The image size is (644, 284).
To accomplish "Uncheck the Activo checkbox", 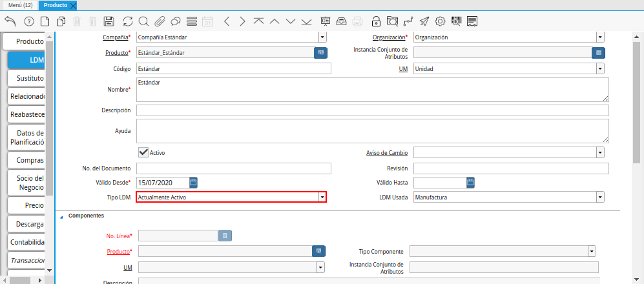I will [143, 152].
